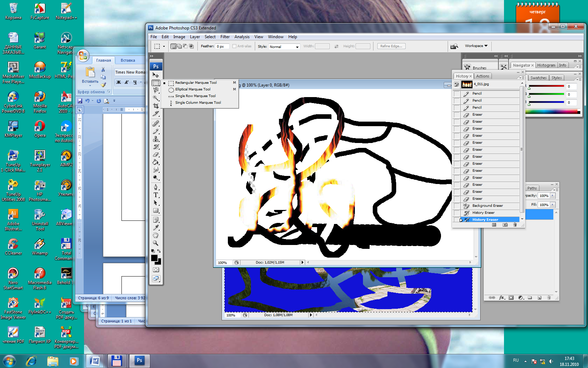Viewport: 588px width, 368px height.
Task: Add a layer style with fx button
Action: click(502, 298)
